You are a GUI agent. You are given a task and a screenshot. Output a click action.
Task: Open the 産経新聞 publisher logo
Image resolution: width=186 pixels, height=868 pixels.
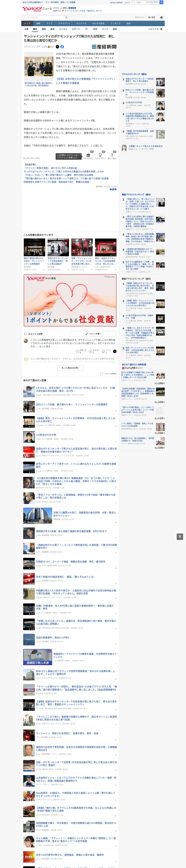click(104, 47)
